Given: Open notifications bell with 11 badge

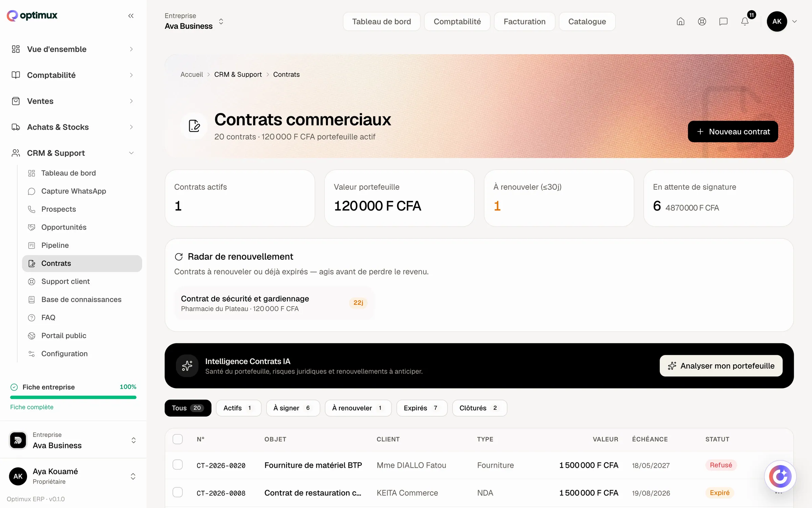Looking at the screenshot, I should click(x=745, y=22).
